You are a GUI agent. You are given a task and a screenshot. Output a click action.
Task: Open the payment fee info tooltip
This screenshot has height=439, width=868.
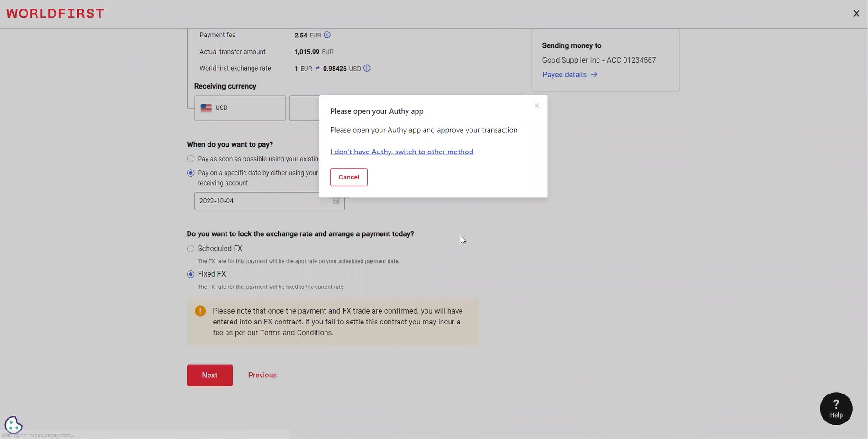(327, 35)
